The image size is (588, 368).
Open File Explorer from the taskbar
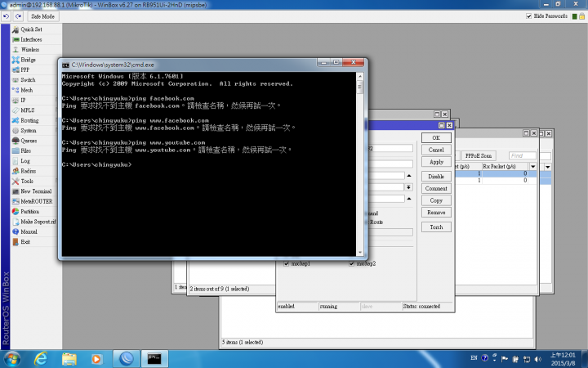click(x=69, y=359)
